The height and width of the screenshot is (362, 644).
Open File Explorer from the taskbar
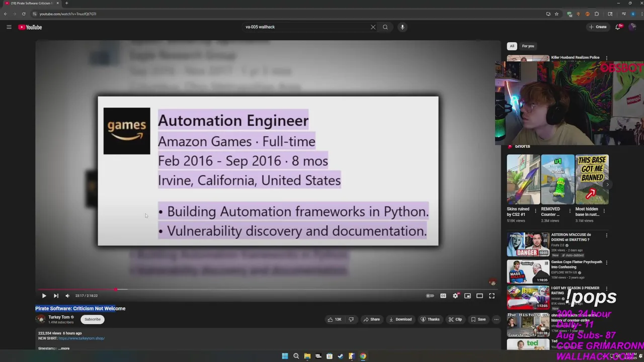[x=307, y=356]
